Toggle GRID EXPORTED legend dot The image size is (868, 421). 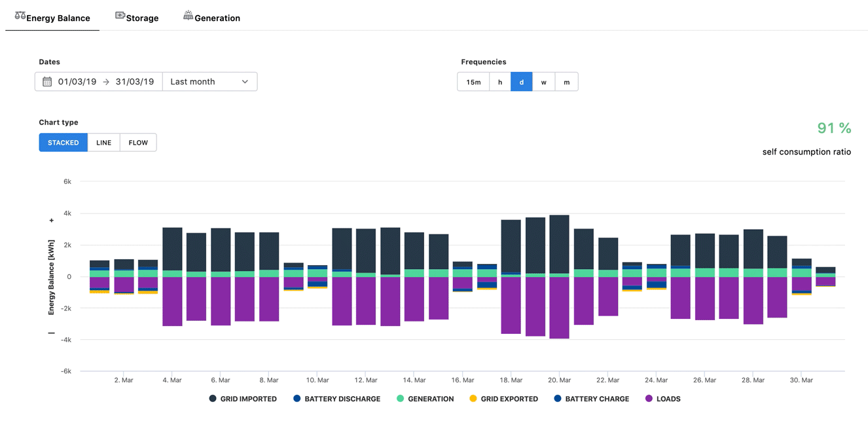coord(473,399)
